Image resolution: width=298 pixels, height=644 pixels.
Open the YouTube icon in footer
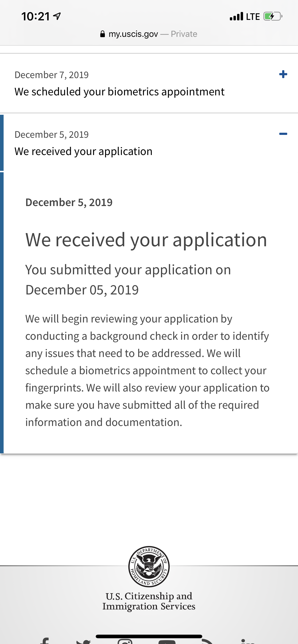pyautogui.click(x=167, y=642)
